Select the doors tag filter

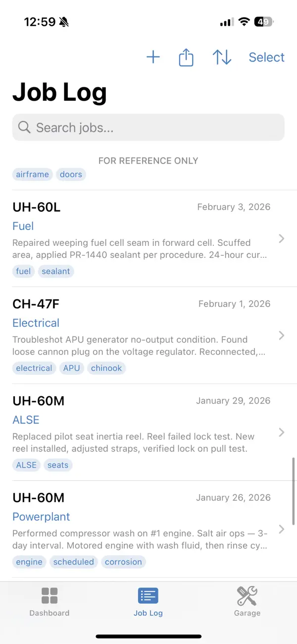pyautogui.click(x=71, y=174)
